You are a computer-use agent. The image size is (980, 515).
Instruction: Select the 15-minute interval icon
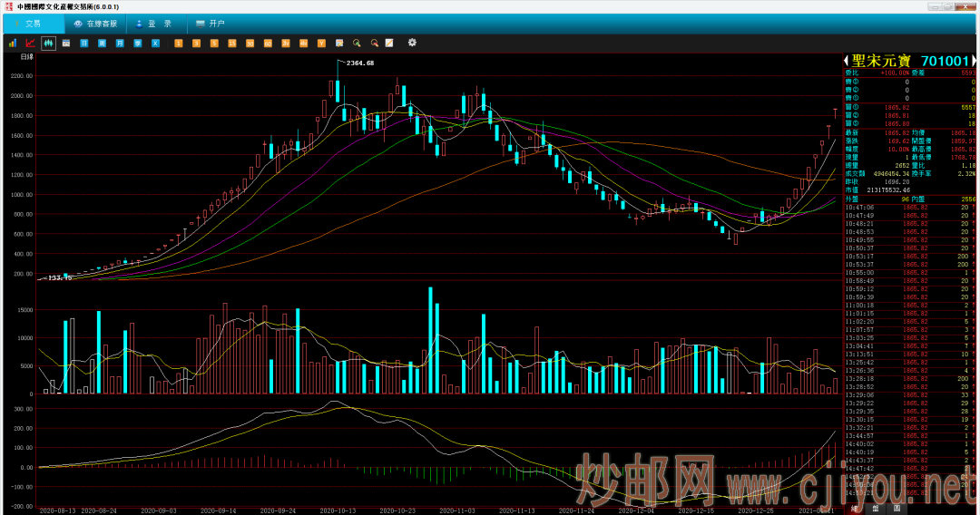(x=232, y=43)
